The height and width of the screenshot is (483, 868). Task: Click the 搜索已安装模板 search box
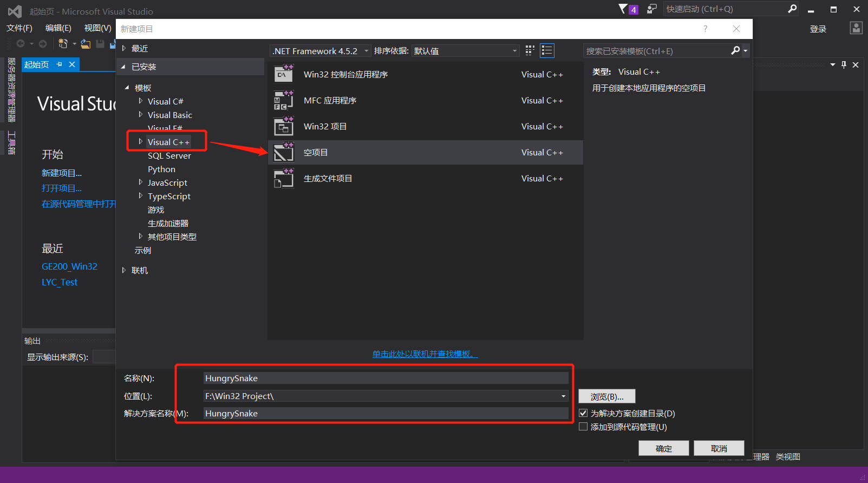click(x=657, y=51)
